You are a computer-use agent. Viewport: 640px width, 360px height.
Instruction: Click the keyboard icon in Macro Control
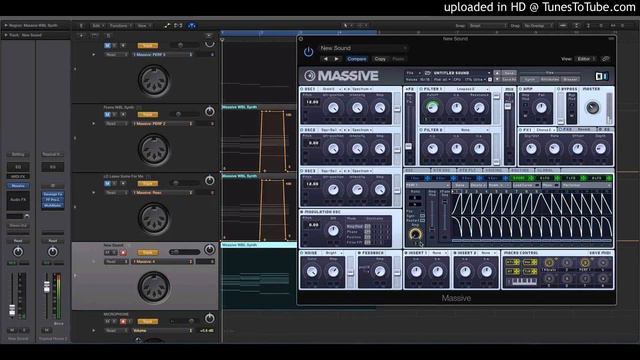(524, 282)
